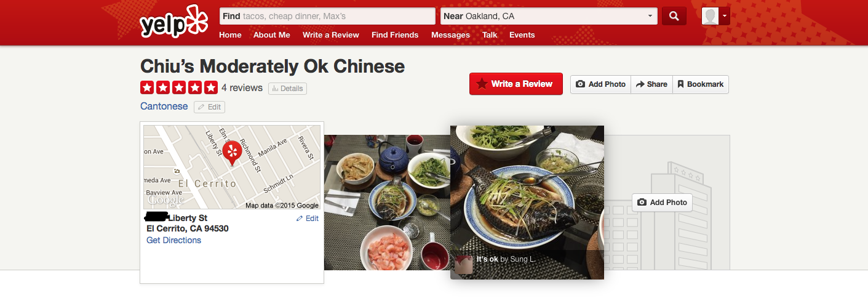The height and width of the screenshot is (298, 868).
Task: Click Add Photo button over building placeholder
Action: (x=662, y=202)
